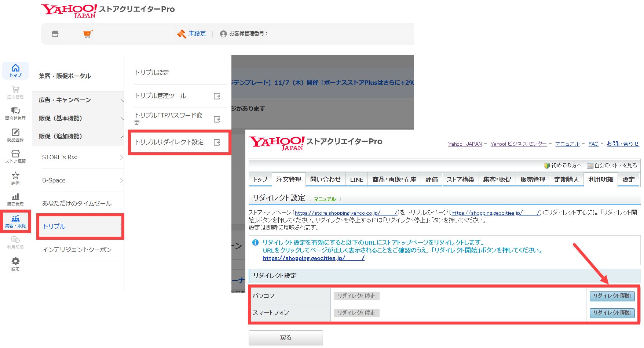Click リダイレクト停止 button for スマートフォン
The height and width of the screenshot is (348, 644).
click(356, 313)
